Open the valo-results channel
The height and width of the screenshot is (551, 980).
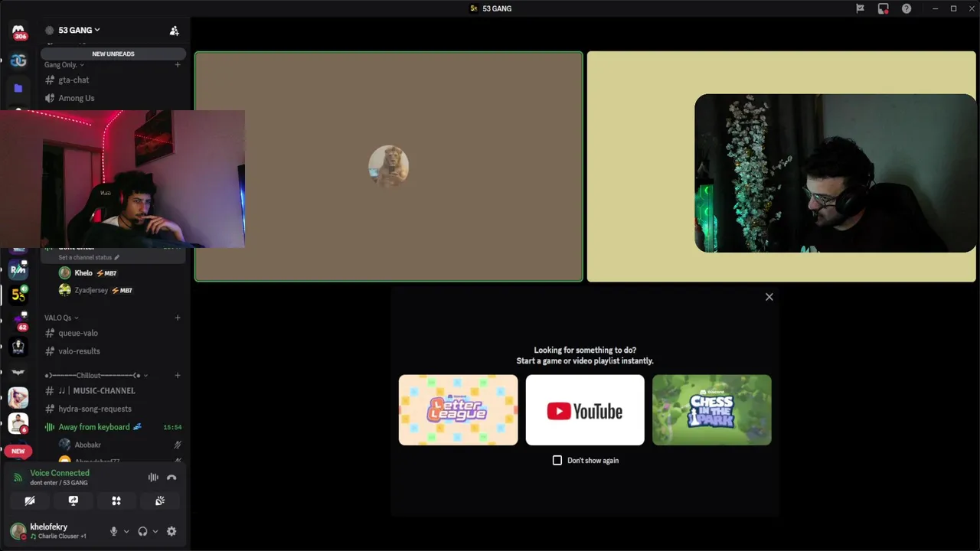113,351
